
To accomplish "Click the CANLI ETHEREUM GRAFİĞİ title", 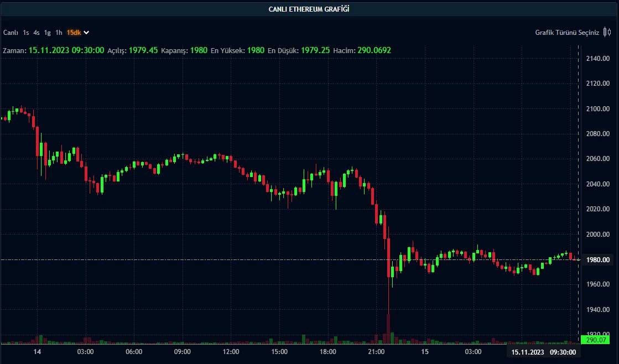I will point(309,9).
